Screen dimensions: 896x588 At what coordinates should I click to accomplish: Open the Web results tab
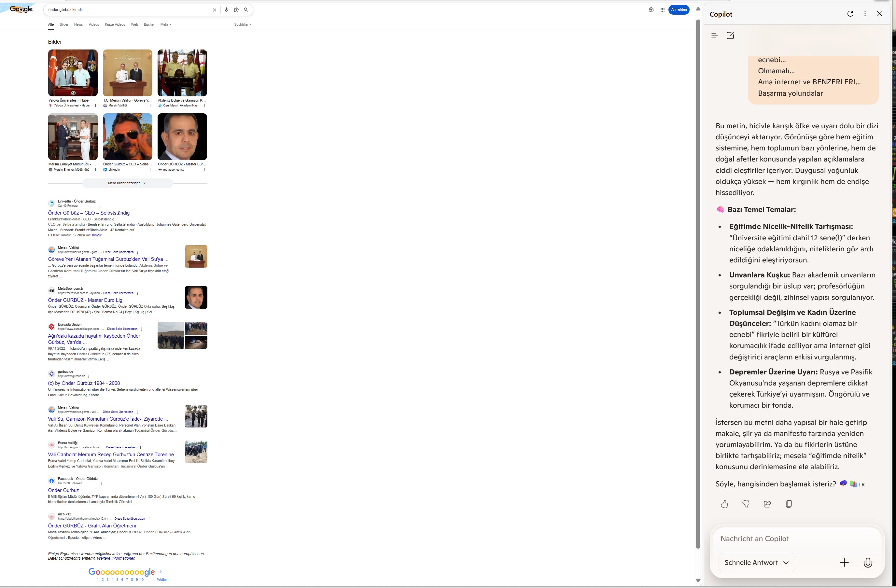(134, 24)
